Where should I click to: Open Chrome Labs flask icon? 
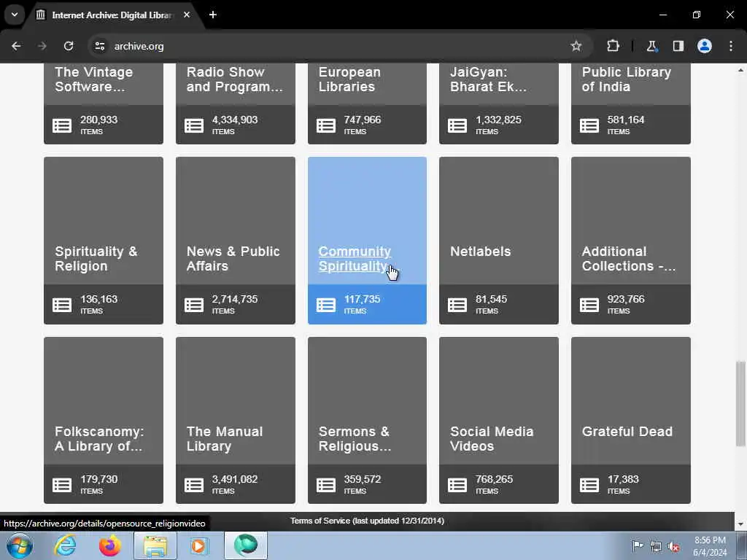[651, 46]
